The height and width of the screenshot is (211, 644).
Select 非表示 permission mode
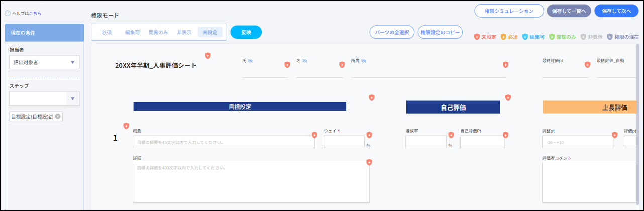coord(184,32)
